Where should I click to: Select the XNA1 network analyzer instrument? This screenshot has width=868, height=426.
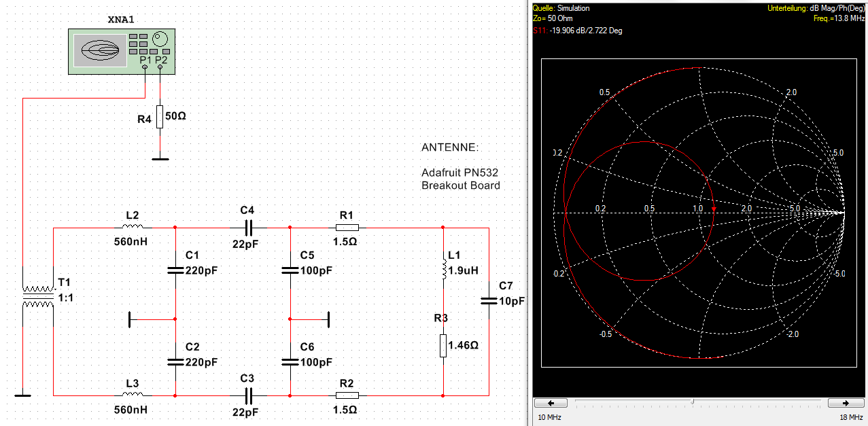pos(122,52)
